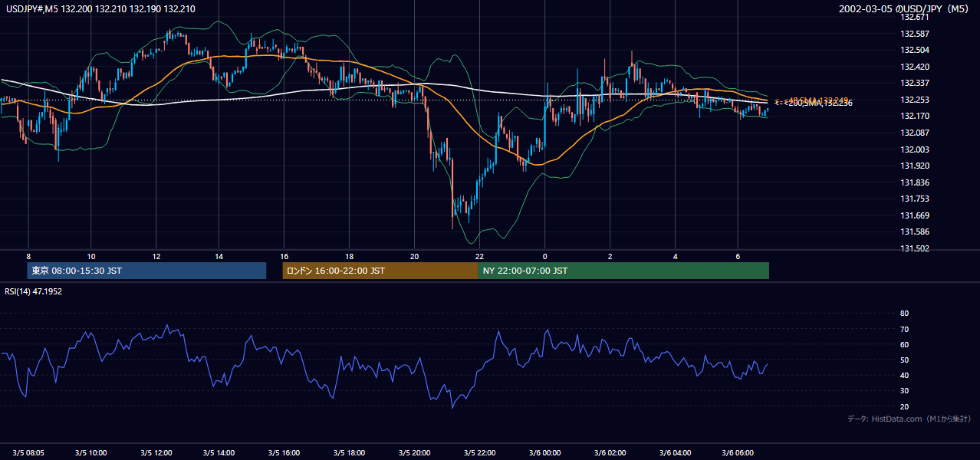Screen dimensions: 980x460
Task: Click the 131.836 price axis label
Action: [915, 182]
